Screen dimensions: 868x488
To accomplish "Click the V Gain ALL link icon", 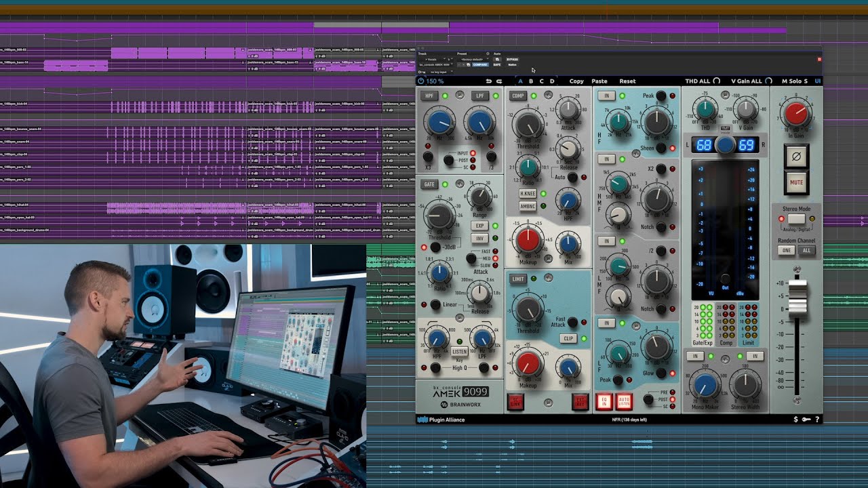I will coord(768,81).
